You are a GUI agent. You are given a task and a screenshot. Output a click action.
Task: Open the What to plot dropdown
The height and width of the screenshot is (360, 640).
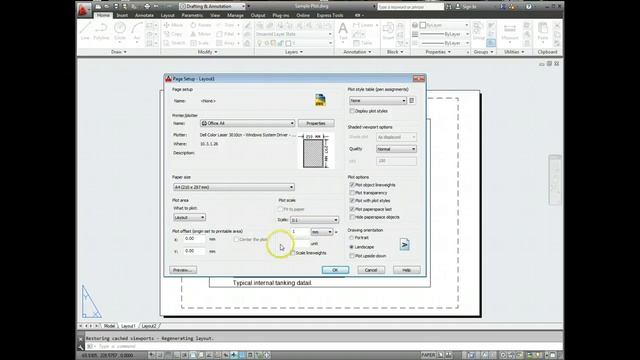point(189,218)
